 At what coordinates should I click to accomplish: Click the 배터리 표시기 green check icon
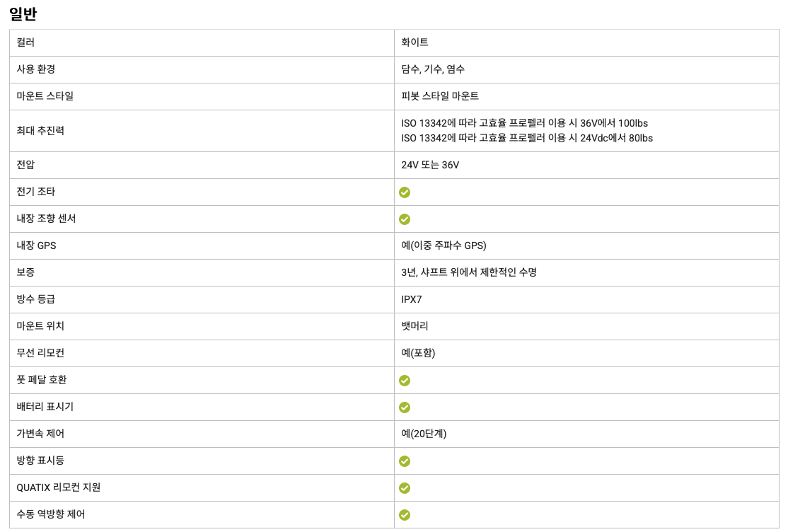pyautogui.click(x=405, y=407)
